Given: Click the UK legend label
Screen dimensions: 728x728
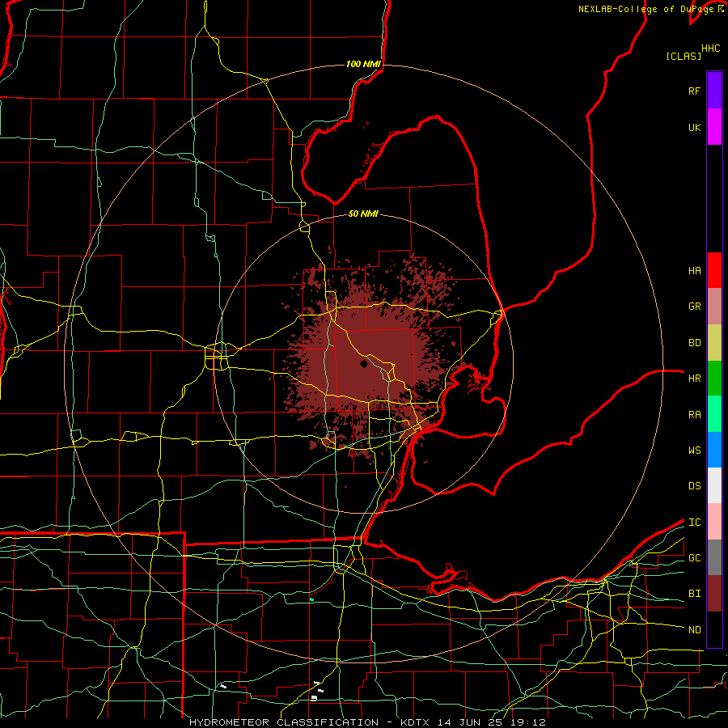Looking at the screenshot, I should tap(694, 127).
